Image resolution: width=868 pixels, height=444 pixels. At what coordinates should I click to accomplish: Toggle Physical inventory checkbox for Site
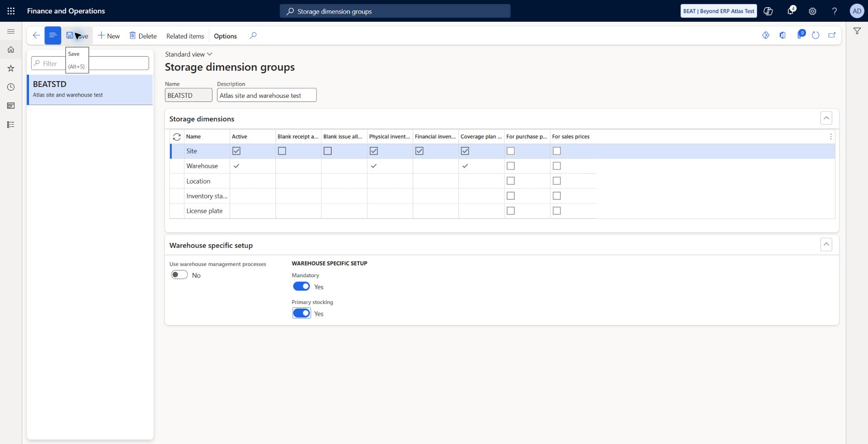[x=374, y=151]
